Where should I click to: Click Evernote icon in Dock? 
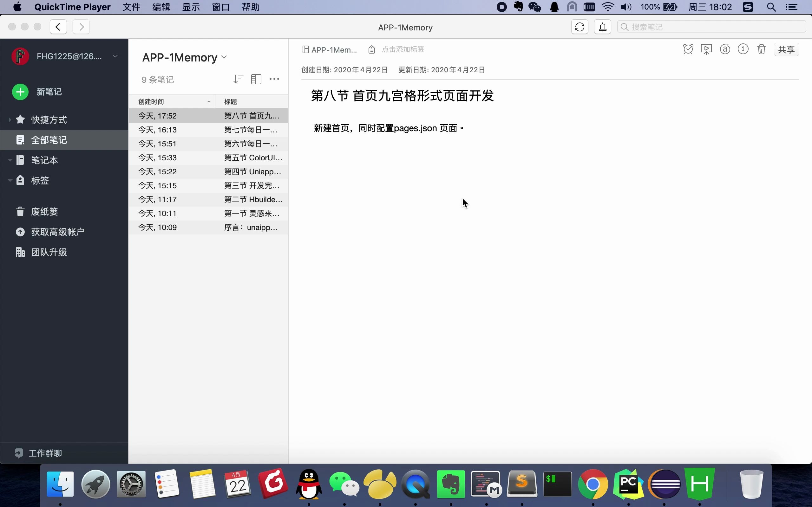(x=450, y=484)
